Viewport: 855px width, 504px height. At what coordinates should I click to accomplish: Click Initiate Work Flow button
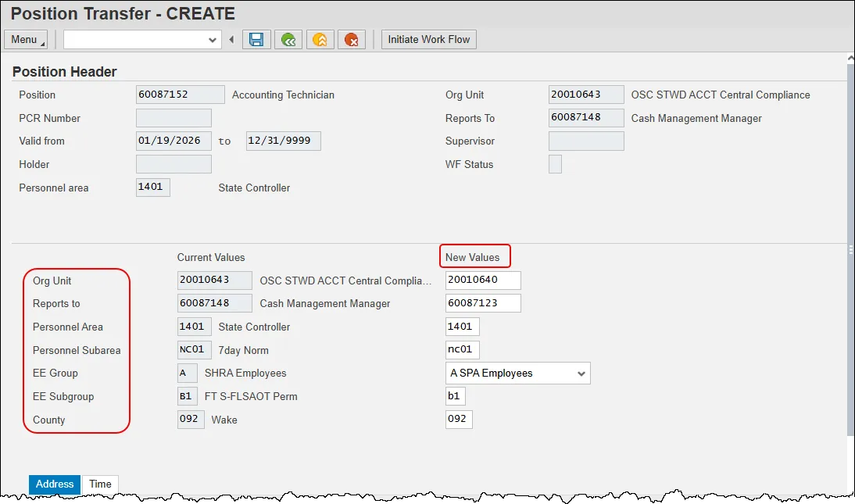coord(429,40)
